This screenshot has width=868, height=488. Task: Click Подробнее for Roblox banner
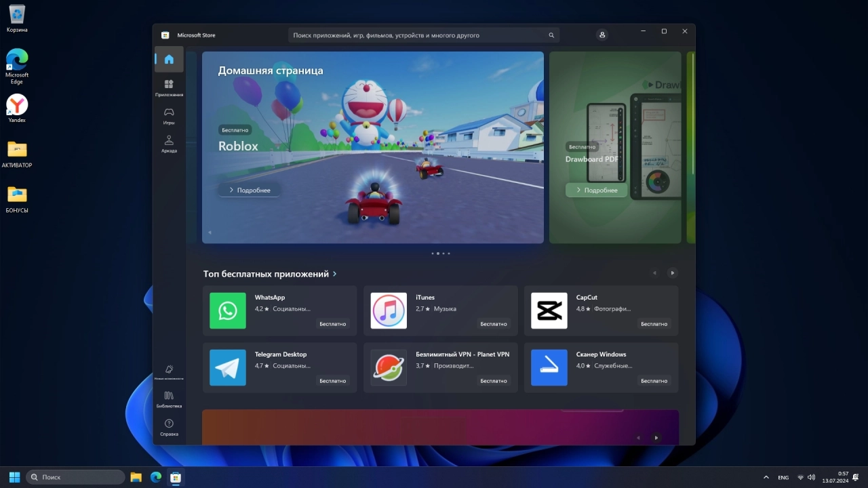[250, 190]
